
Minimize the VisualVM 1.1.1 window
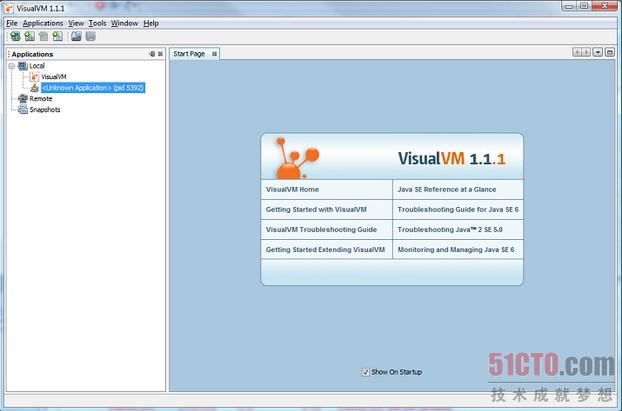point(569,6)
